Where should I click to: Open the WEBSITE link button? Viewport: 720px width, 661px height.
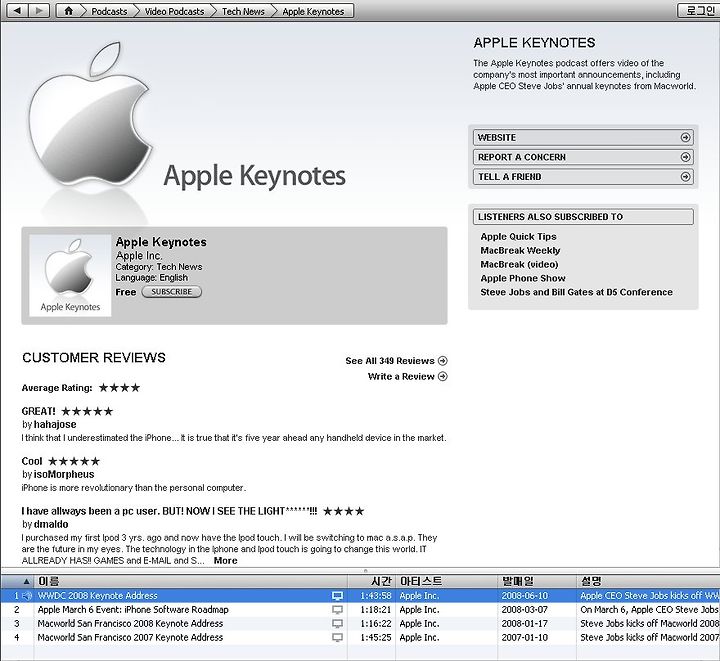pos(583,137)
